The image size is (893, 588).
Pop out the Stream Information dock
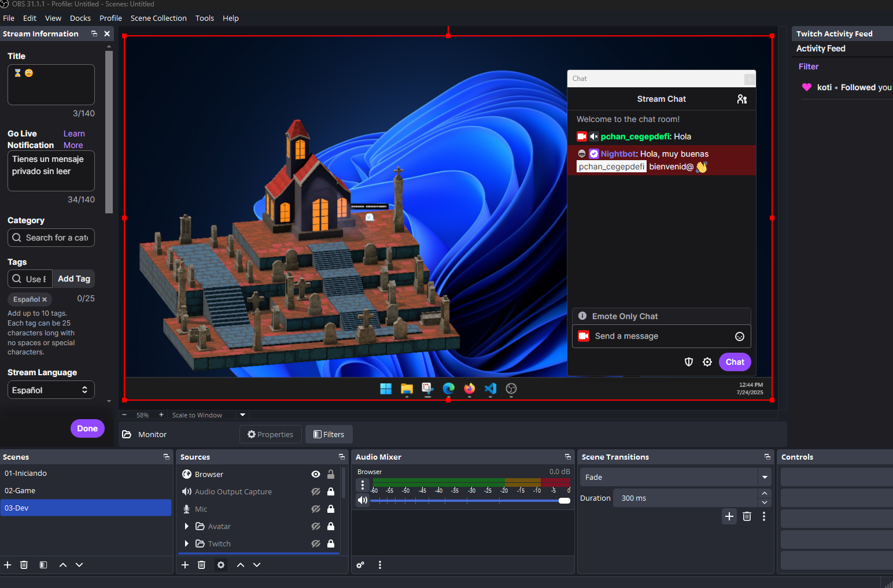pos(94,34)
